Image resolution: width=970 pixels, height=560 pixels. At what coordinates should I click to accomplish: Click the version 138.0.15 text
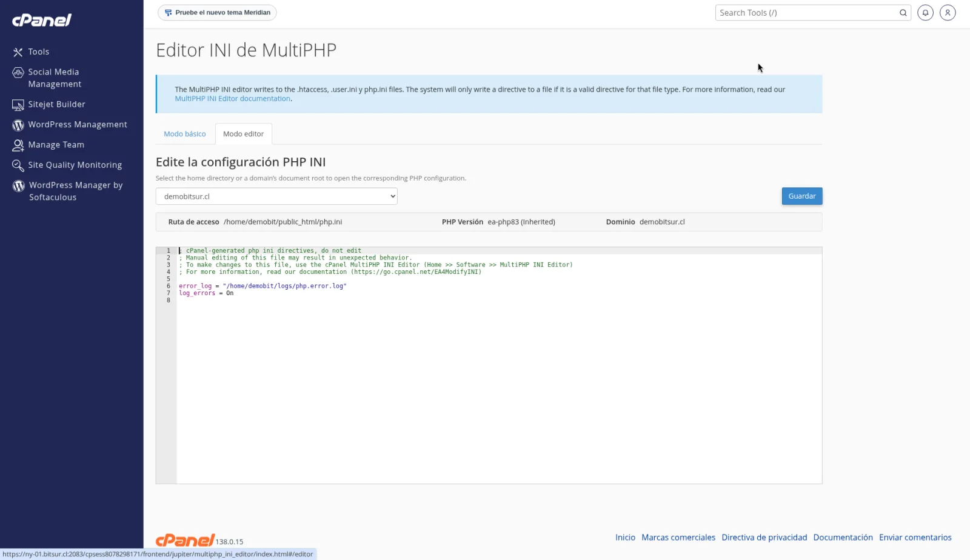pos(229,542)
